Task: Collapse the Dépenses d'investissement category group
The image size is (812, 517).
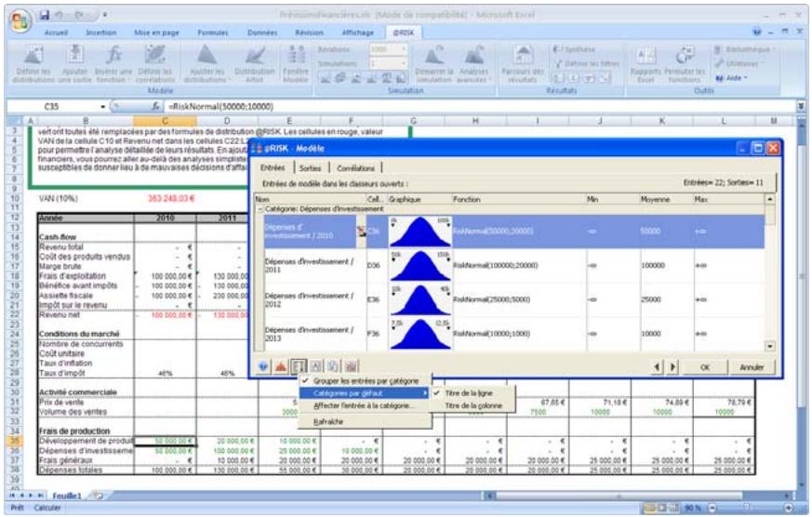Action: point(259,209)
